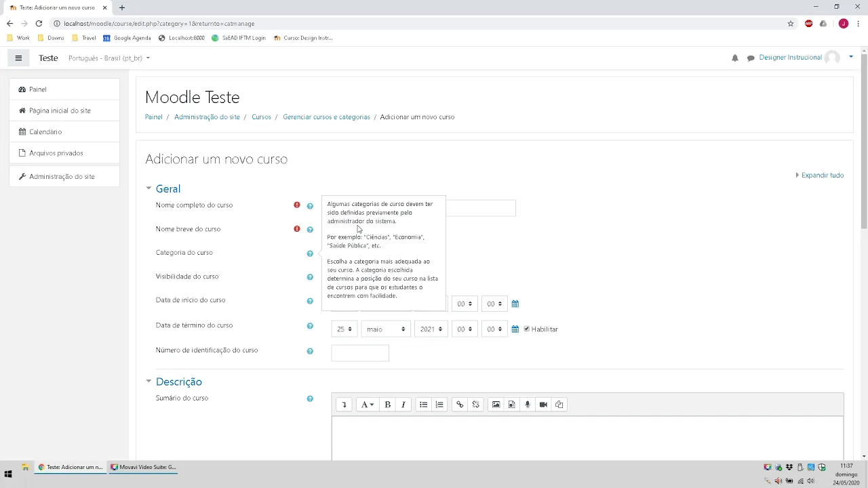Open end date minute dropdown
This screenshot has height=488, width=868.
pyautogui.click(x=494, y=329)
